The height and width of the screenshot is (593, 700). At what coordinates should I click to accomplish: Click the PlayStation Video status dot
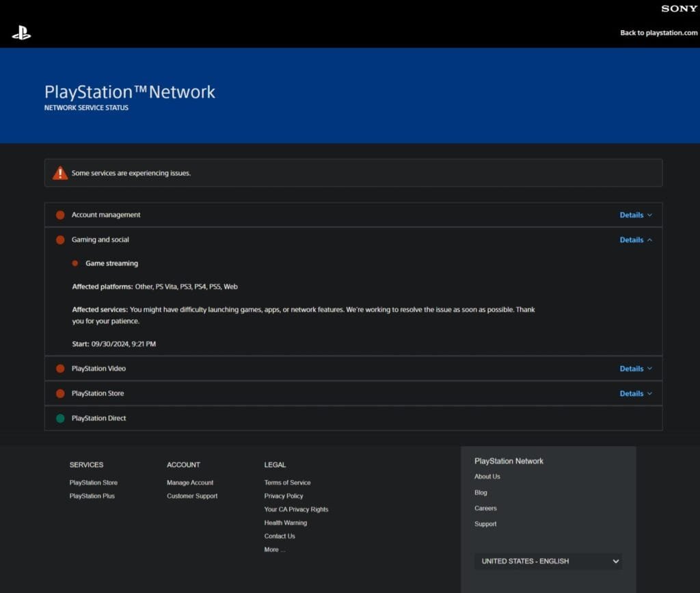click(60, 369)
